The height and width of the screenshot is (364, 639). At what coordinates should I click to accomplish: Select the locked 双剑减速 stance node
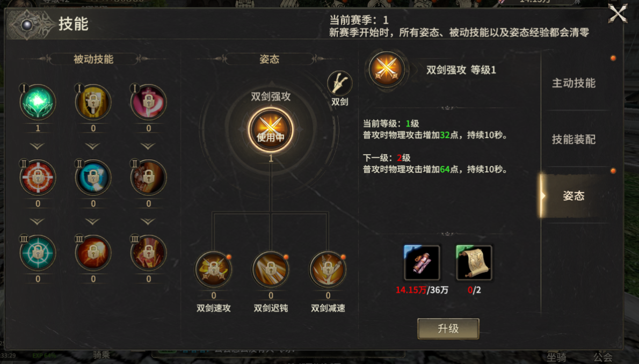click(x=328, y=269)
